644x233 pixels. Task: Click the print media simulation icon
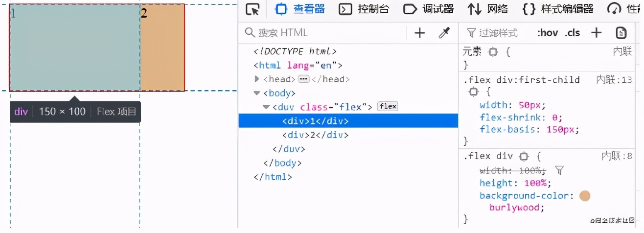tap(621, 33)
